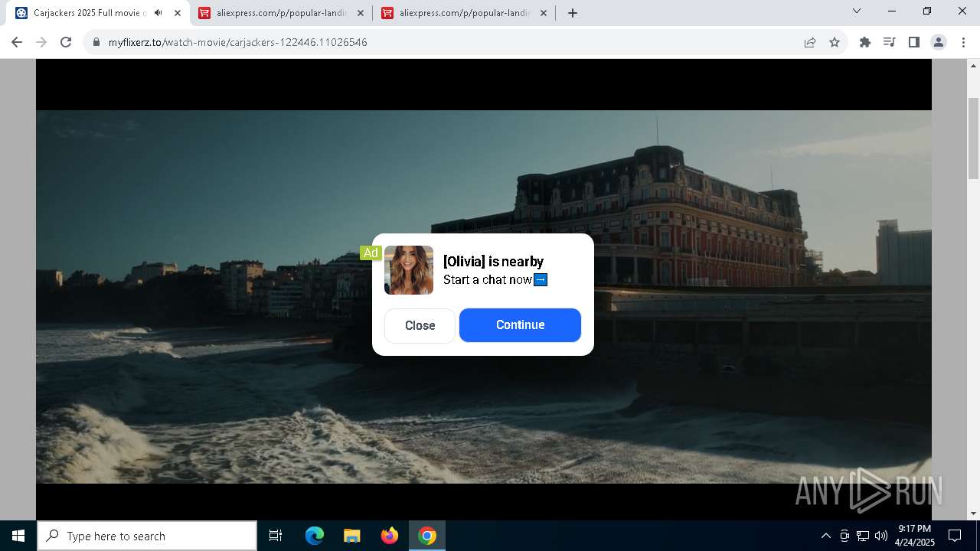The image size is (980, 551).
Task: Open the Chrome profile avatar menu
Action: 939,42
